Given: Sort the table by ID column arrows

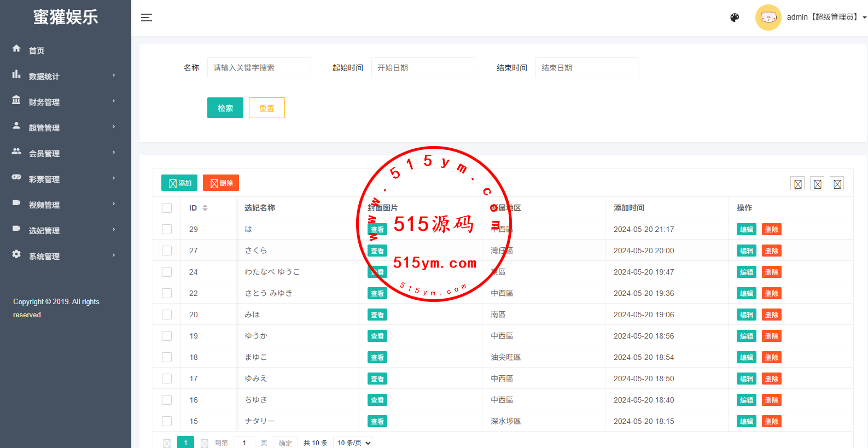Looking at the screenshot, I should point(205,208).
